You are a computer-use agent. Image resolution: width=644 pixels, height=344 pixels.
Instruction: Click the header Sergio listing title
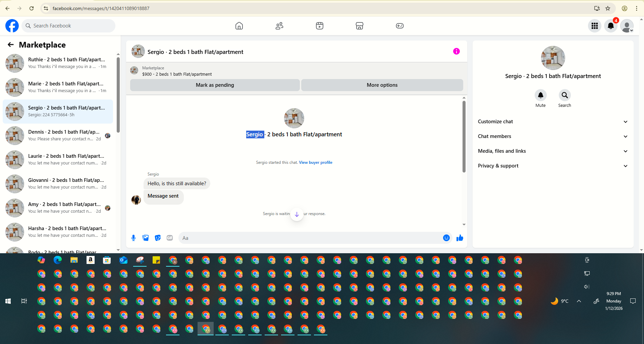tap(195, 52)
